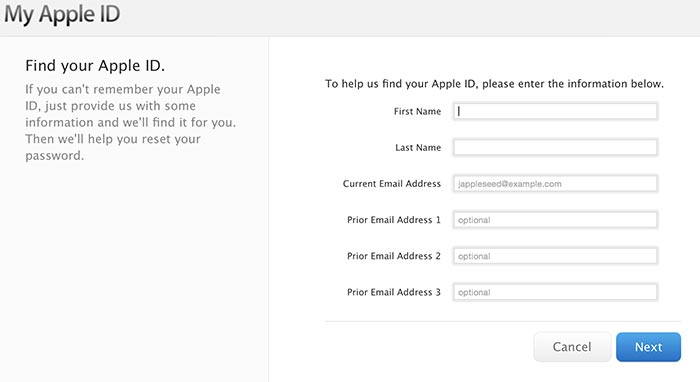Click the 'First Name' label
The image size is (700, 382).
click(x=417, y=111)
